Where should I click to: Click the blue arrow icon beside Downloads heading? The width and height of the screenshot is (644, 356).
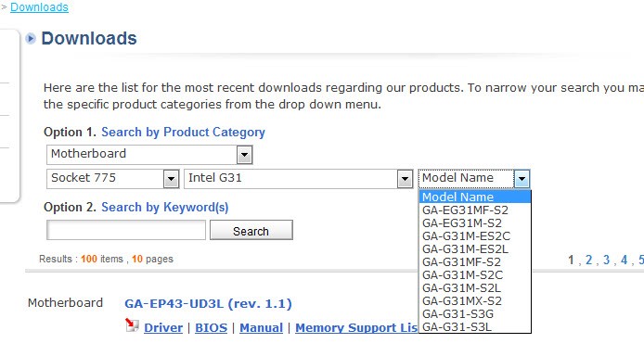[31, 39]
